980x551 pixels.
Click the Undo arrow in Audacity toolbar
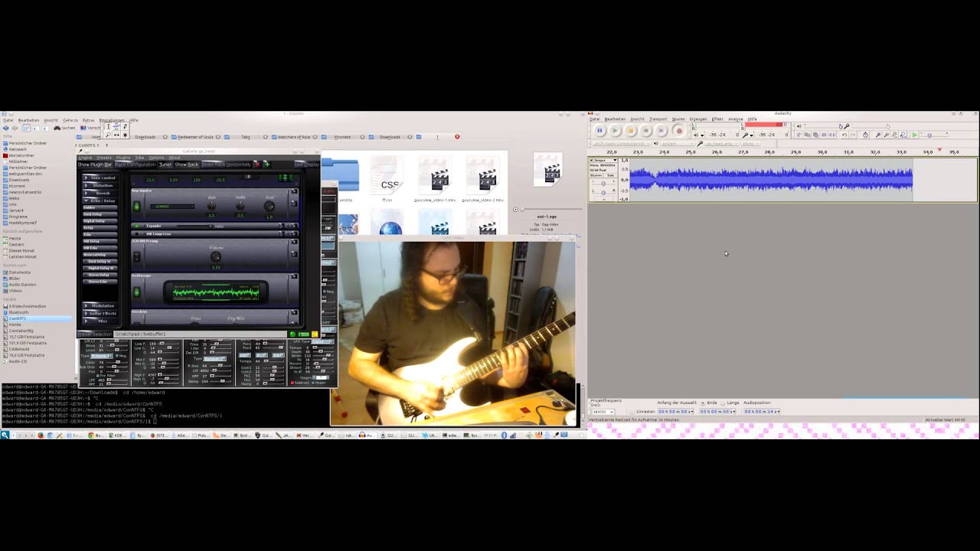click(x=844, y=135)
